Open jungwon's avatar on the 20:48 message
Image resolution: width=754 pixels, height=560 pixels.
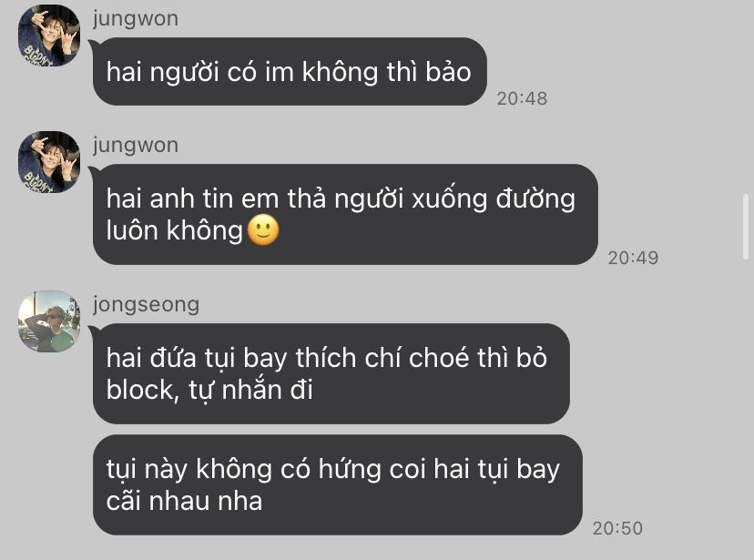coord(49,36)
